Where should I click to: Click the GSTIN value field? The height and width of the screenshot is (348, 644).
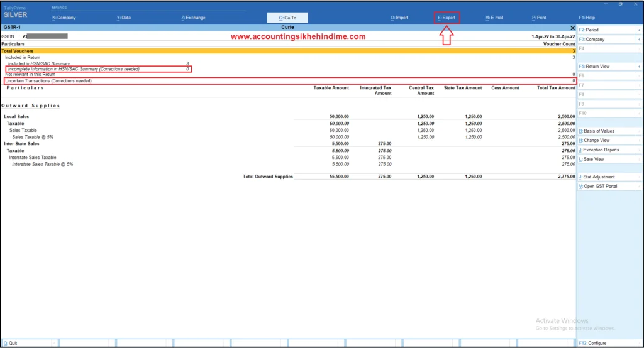pyautogui.click(x=45, y=36)
